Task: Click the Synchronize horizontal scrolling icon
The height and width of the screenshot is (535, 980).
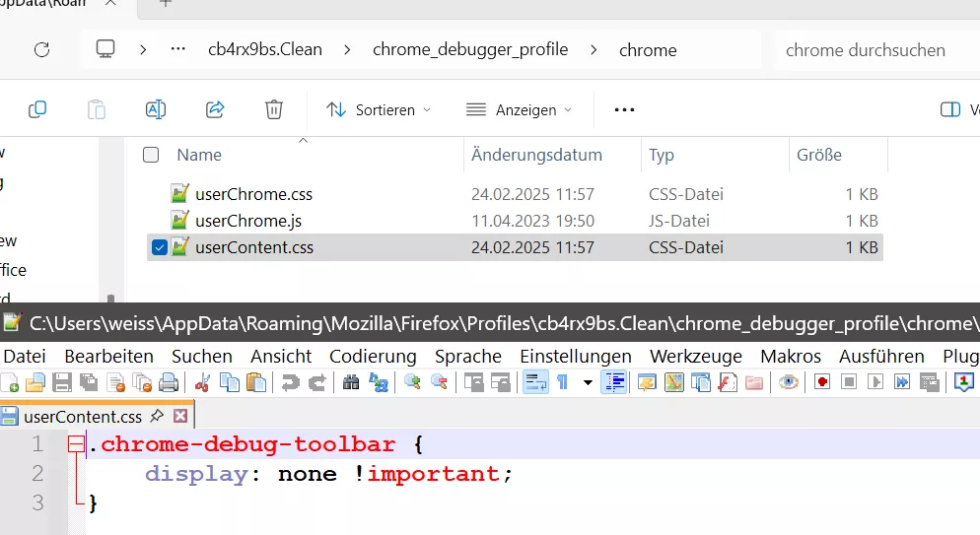Action: tap(500, 382)
